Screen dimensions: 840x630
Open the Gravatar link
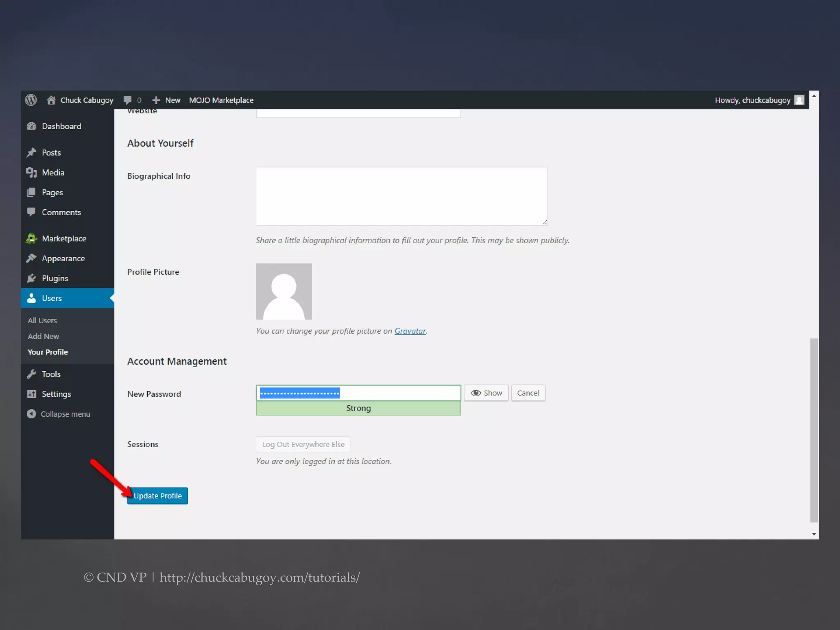pyautogui.click(x=410, y=331)
